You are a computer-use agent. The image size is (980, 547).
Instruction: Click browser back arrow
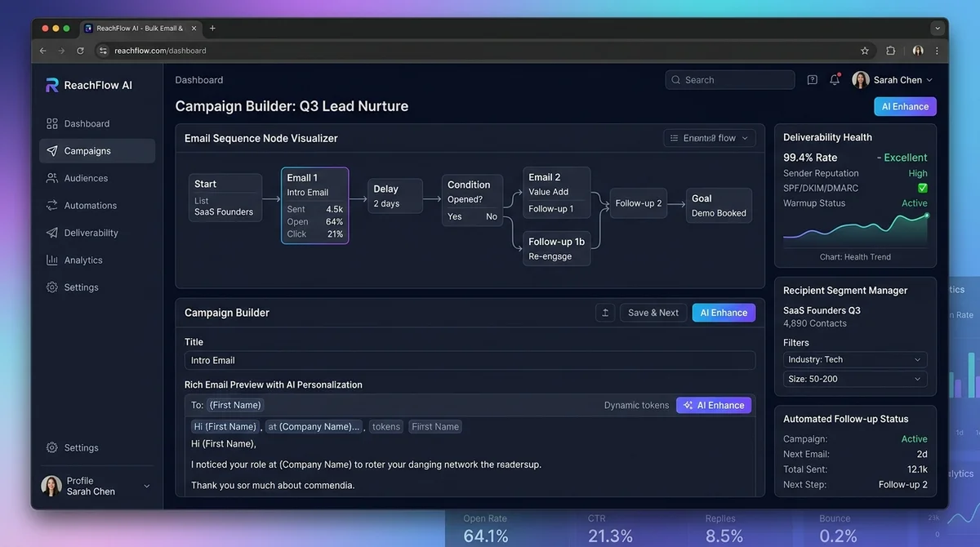(43, 51)
